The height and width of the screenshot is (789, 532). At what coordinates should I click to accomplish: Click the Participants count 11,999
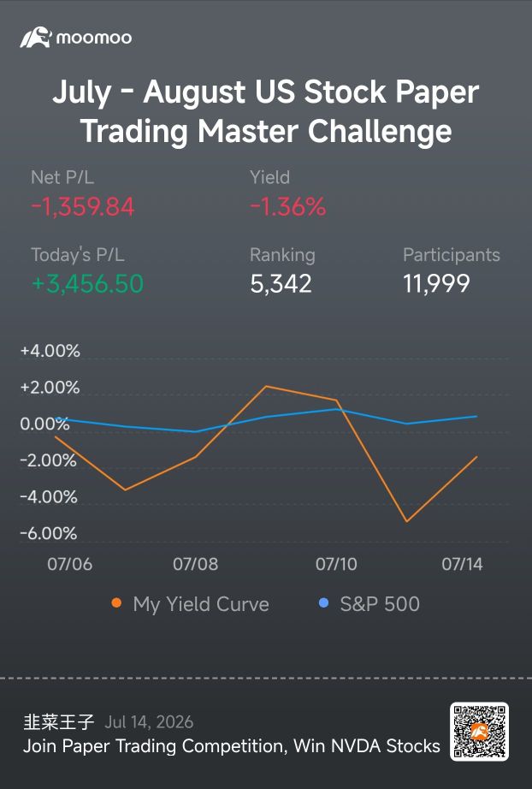(x=436, y=284)
